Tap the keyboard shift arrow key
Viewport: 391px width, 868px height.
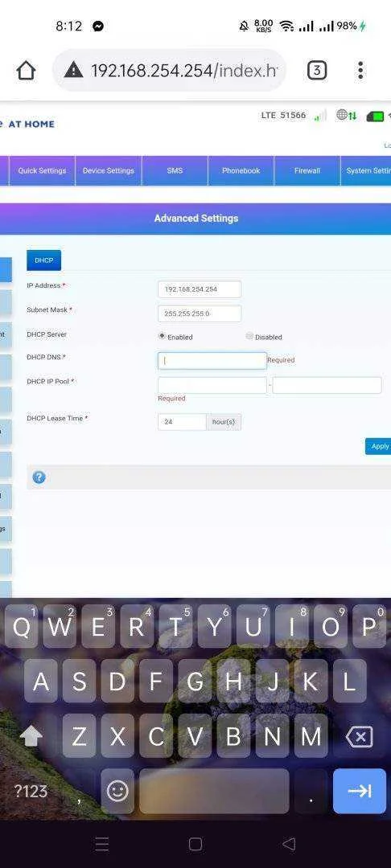[x=31, y=736]
